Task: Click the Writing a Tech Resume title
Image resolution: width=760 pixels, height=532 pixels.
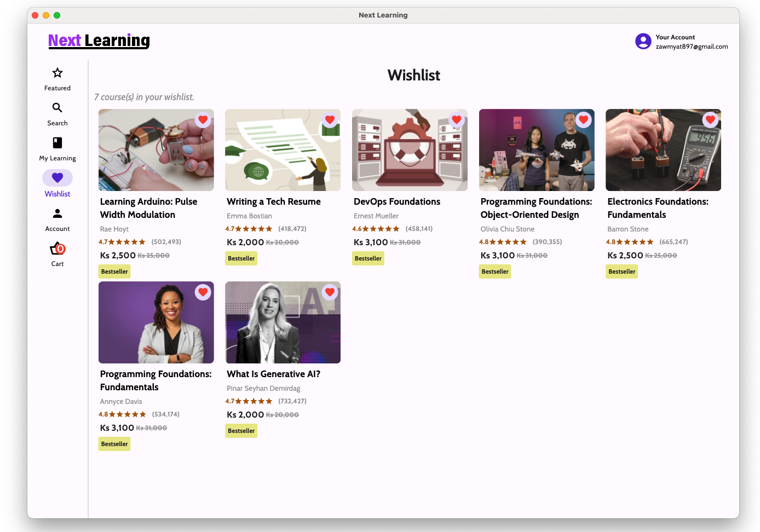Action: [x=274, y=201]
